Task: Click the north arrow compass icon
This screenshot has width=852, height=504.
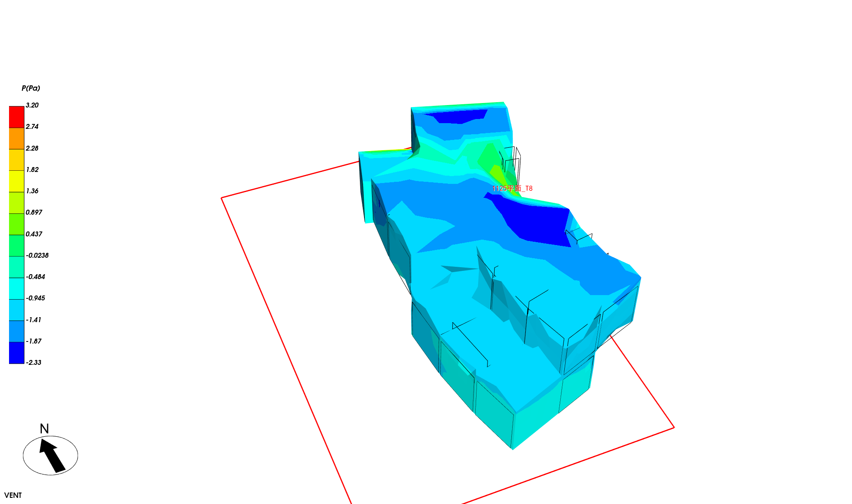Action: point(50,455)
